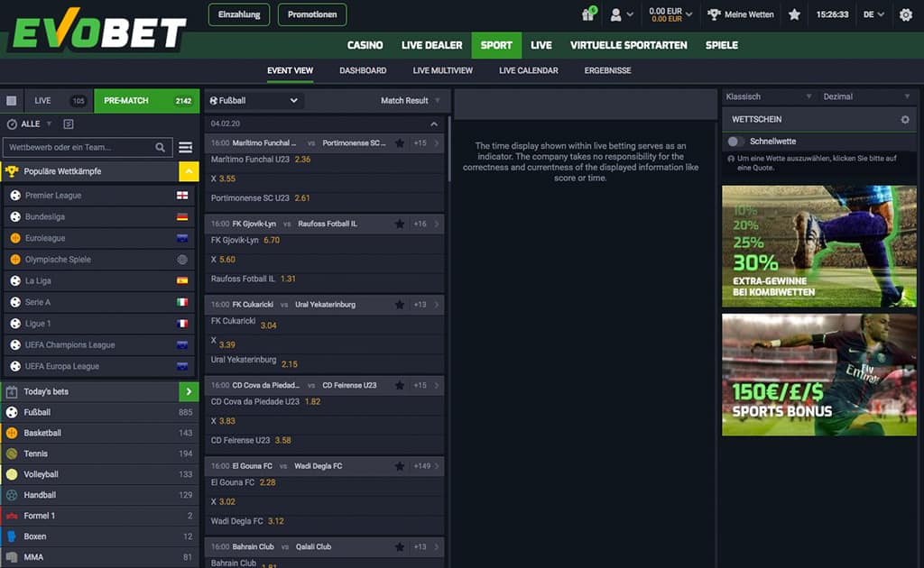Viewport: 924px width, 568px height.
Task: Click the match list vertical scrollbar
Action: click(449, 150)
